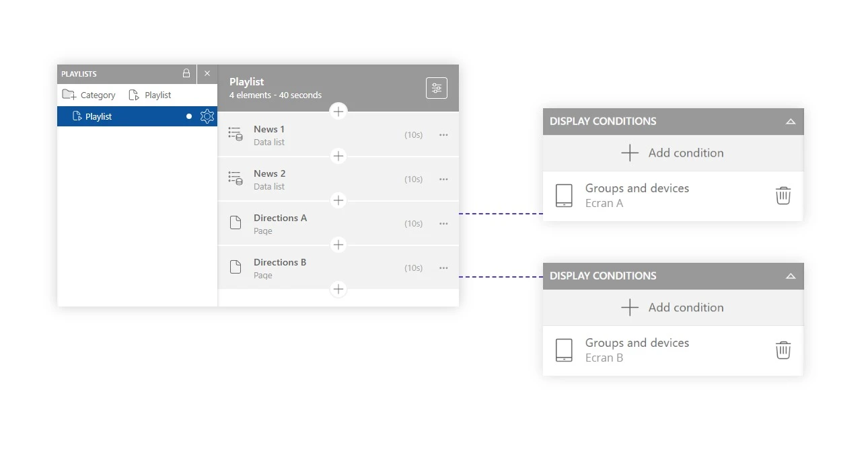Select the Directions A page item

point(280,223)
